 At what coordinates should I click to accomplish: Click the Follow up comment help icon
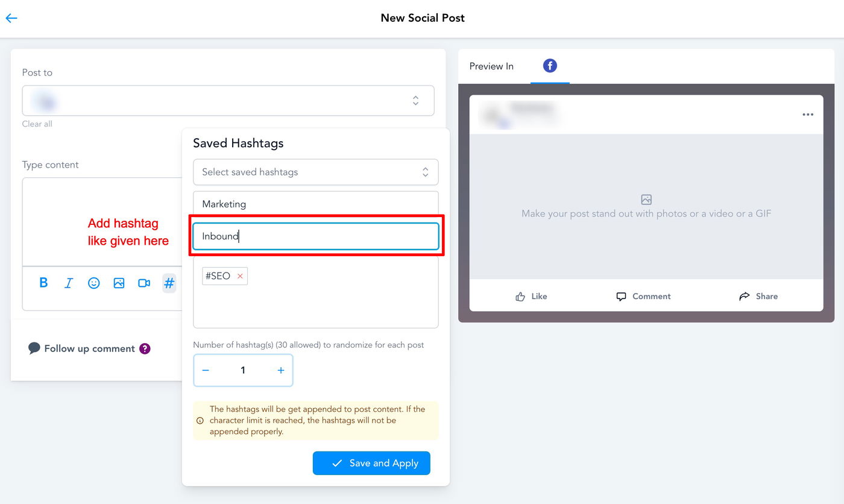145,348
